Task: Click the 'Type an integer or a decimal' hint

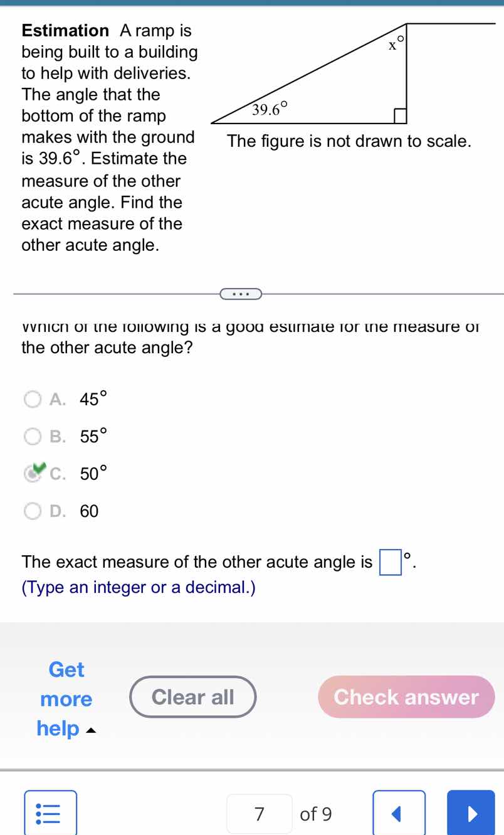Action: pos(139,588)
